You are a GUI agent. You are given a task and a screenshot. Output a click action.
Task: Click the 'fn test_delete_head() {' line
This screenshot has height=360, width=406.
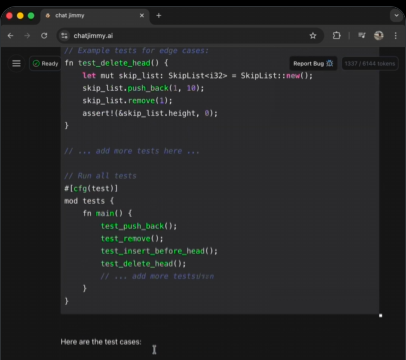coord(116,63)
